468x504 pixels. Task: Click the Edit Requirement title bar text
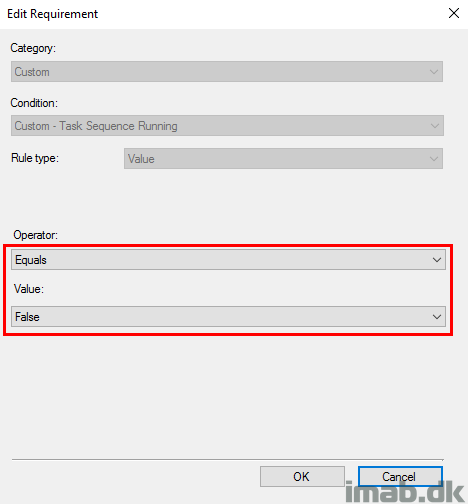click(53, 14)
